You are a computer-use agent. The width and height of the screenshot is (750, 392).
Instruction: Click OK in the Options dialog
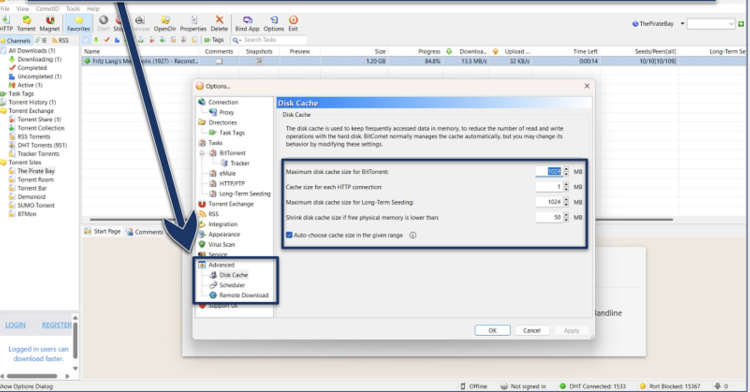[492, 330]
